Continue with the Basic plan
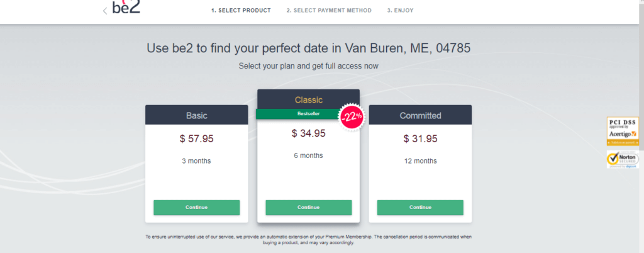644x253 pixels. tap(196, 208)
